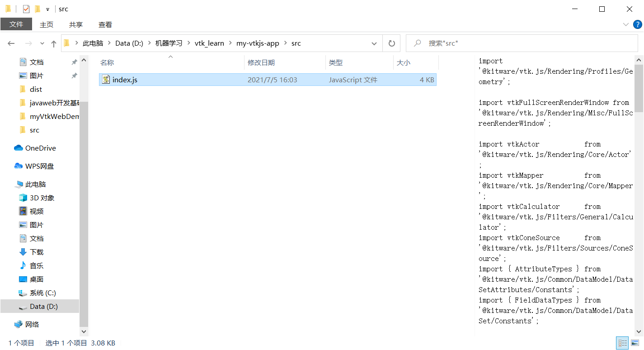Navigate back using the back arrow
This screenshot has width=644, height=350.
pos(10,43)
